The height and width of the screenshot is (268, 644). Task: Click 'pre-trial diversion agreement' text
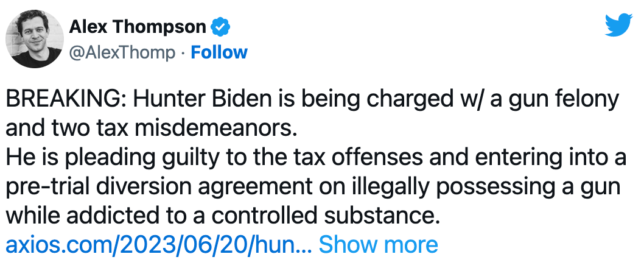[155, 186]
